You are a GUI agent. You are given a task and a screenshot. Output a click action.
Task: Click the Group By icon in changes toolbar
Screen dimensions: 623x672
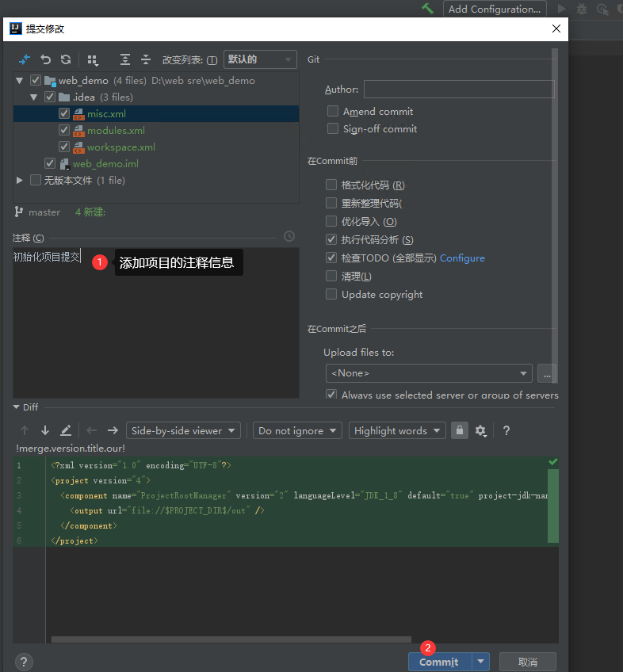93,60
